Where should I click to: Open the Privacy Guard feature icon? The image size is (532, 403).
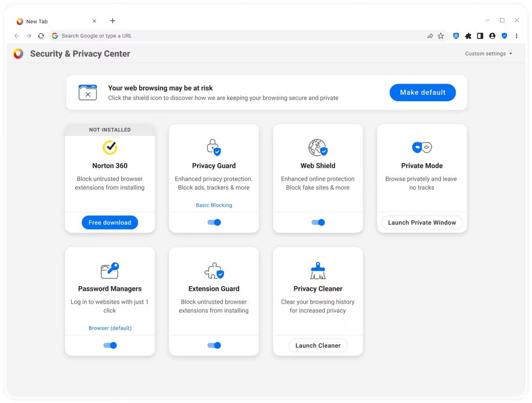[x=214, y=147]
